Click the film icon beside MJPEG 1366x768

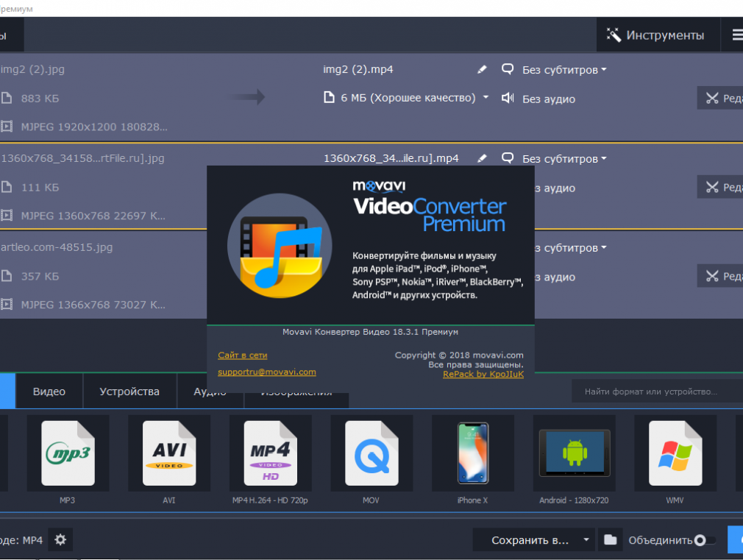7,305
